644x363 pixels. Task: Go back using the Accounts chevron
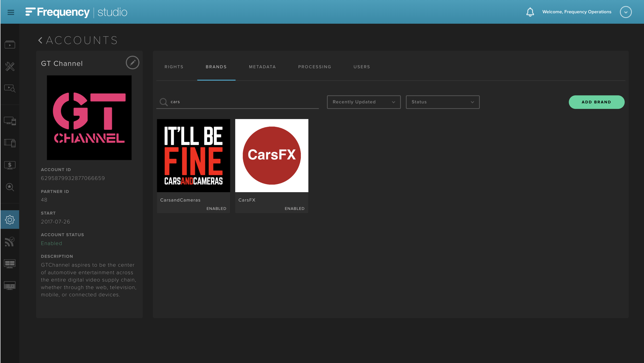click(40, 40)
